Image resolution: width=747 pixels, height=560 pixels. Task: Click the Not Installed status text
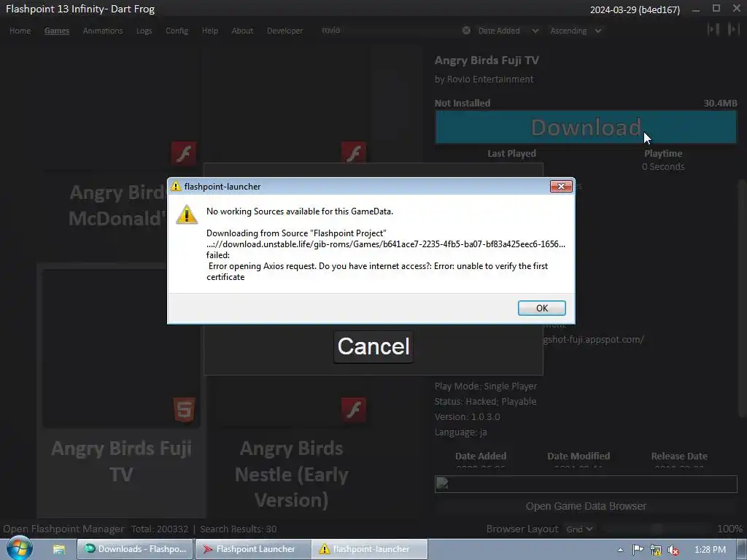click(462, 103)
